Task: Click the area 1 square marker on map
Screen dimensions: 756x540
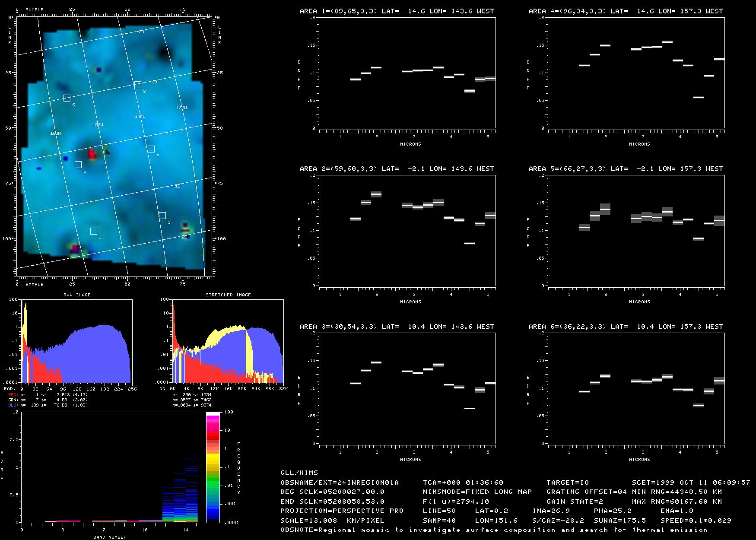Action: click(x=162, y=216)
